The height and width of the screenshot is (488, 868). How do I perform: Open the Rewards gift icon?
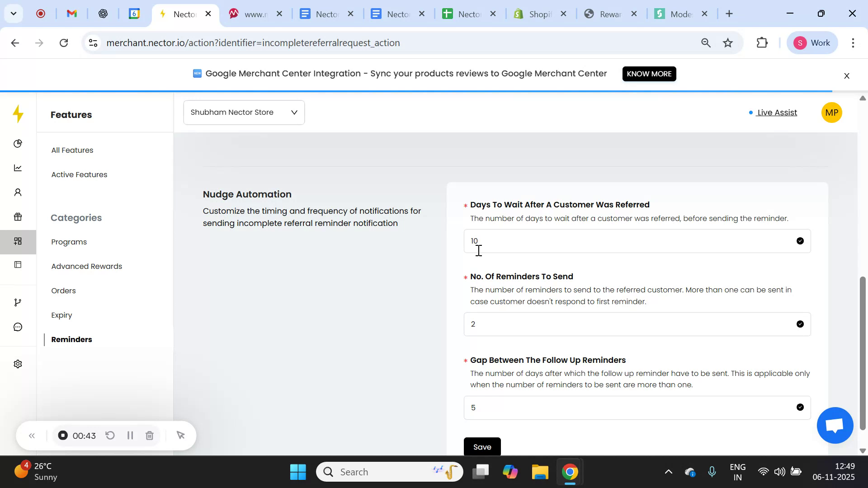coord(18,217)
